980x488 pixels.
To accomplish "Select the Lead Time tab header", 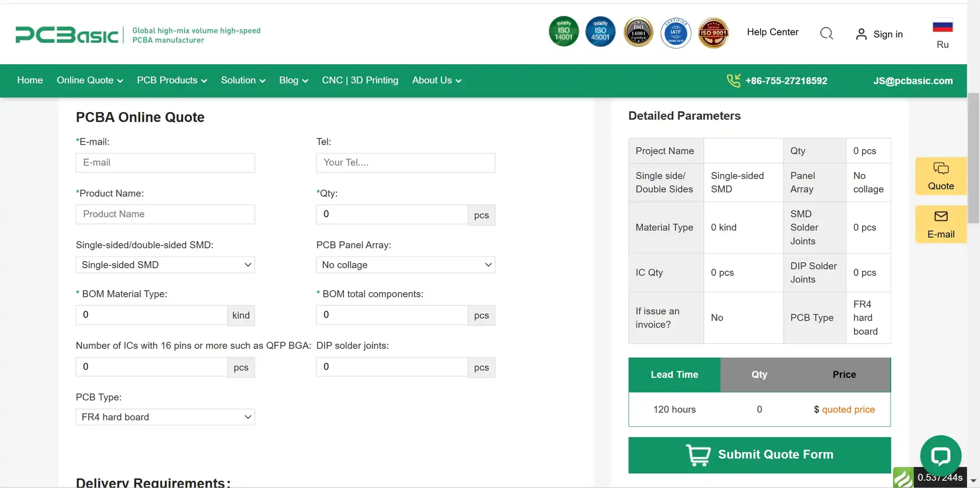I will [x=674, y=375].
